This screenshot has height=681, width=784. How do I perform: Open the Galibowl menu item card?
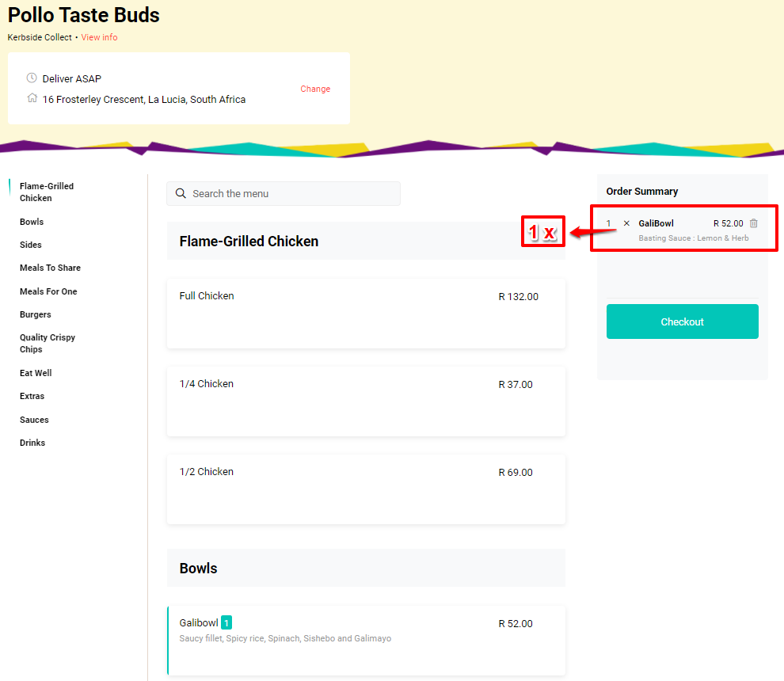point(366,641)
